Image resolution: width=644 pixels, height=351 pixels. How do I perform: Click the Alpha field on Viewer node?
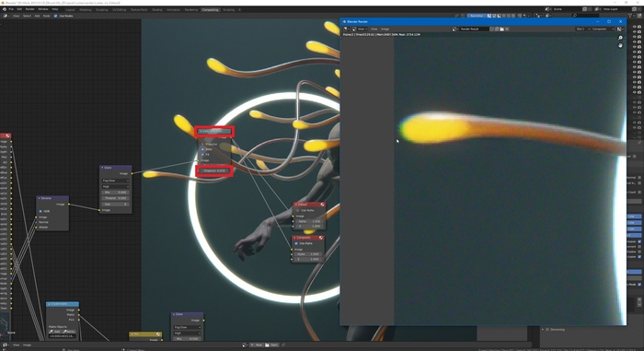308,221
